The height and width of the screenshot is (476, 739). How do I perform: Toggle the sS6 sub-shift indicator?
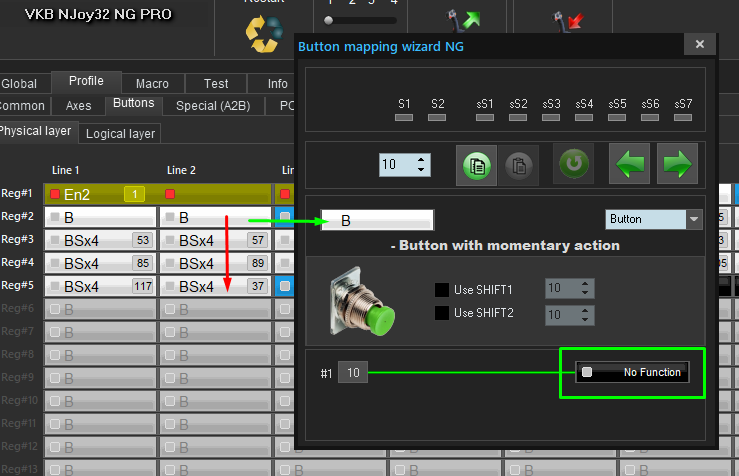click(650, 117)
